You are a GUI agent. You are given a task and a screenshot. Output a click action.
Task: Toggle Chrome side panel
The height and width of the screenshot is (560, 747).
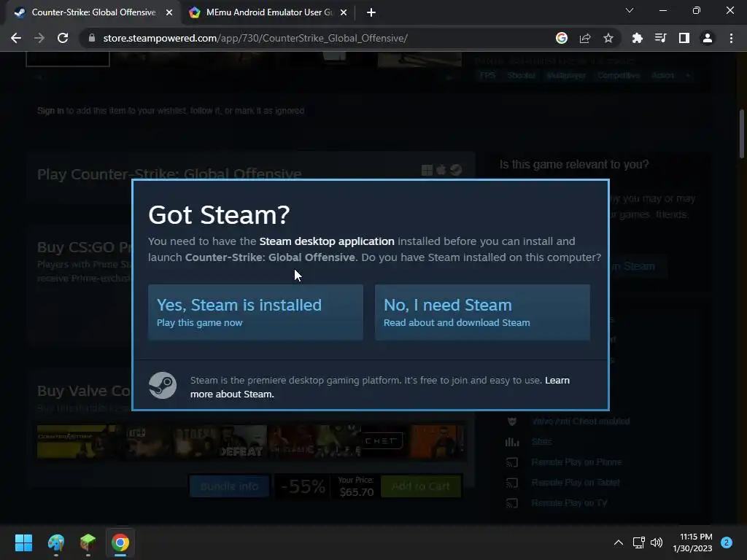point(684,38)
